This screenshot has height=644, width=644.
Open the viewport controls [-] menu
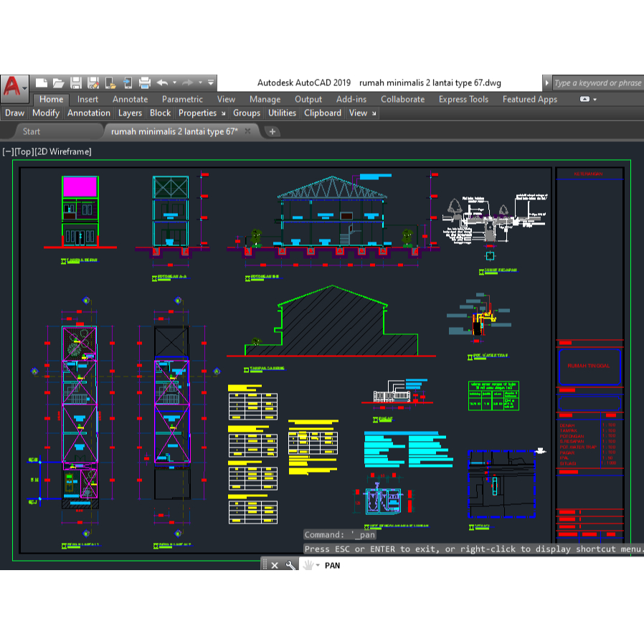tap(8, 151)
